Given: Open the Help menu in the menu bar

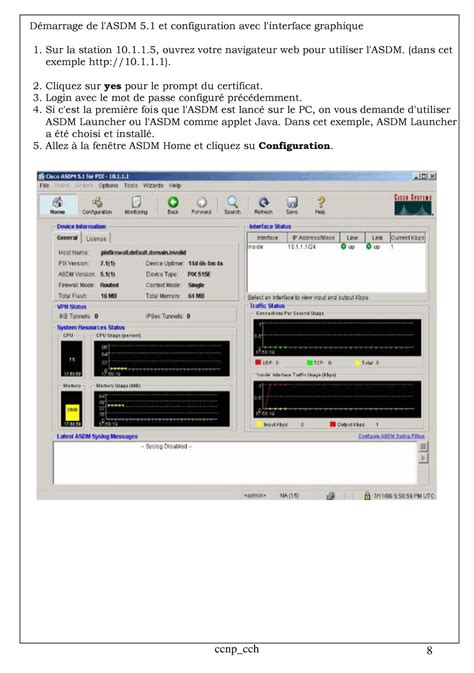Looking at the screenshot, I should (175, 185).
